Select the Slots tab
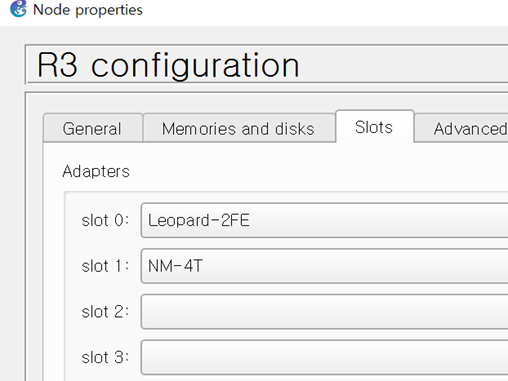508x381 pixels. pos(375,127)
